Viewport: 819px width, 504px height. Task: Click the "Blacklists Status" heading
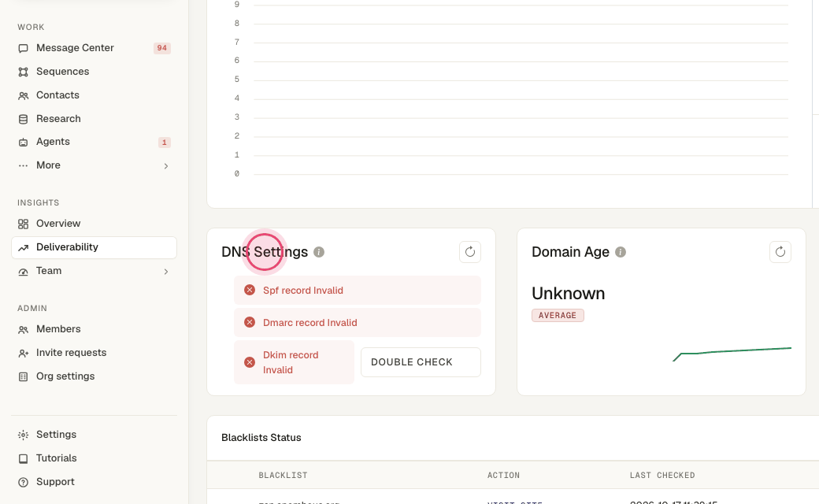point(261,438)
